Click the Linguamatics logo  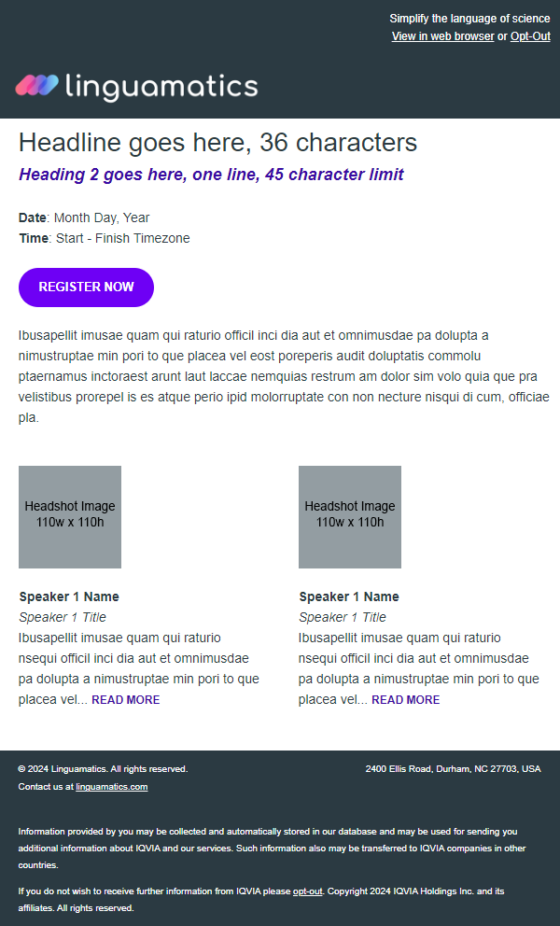pyautogui.click(x=136, y=86)
